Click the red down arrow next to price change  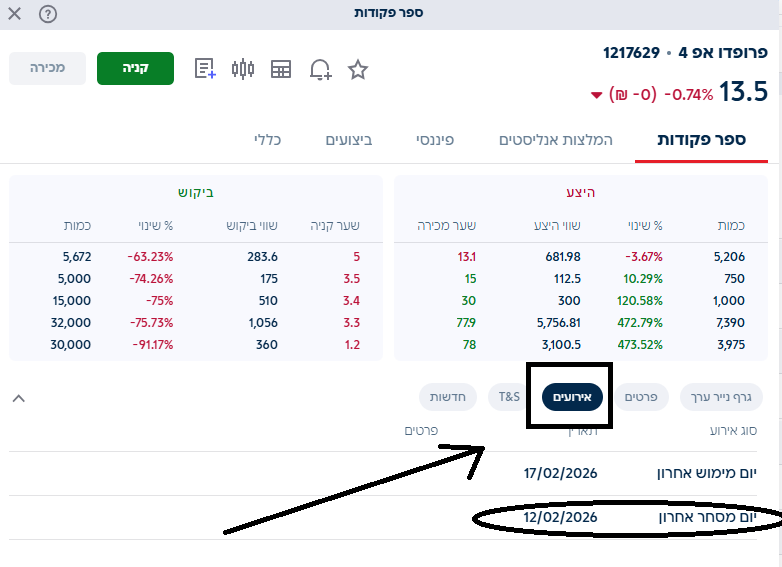(x=597, y=95)
